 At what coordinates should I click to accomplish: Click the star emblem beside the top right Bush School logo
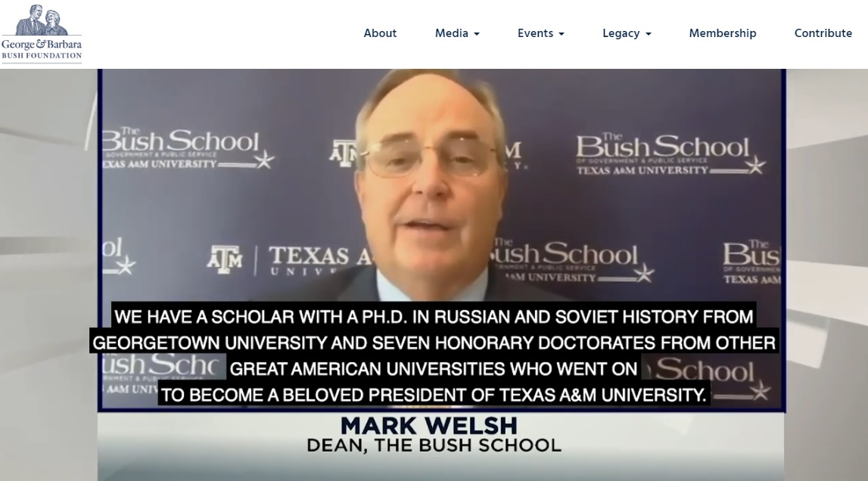(755, 165)
